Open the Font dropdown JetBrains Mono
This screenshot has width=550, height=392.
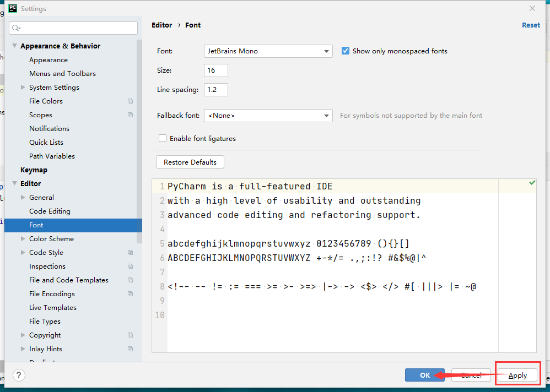pyautogui.click(x=268, y=51)
